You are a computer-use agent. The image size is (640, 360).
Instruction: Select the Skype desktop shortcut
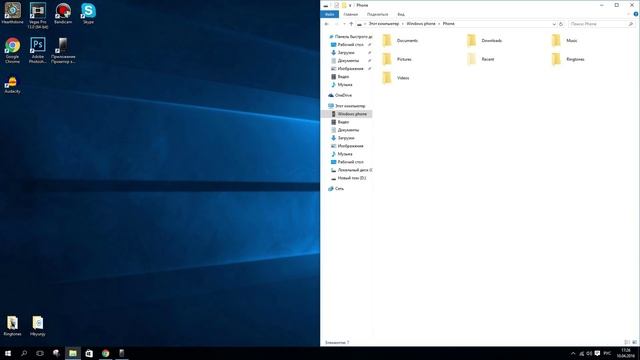tap(88, 13)
